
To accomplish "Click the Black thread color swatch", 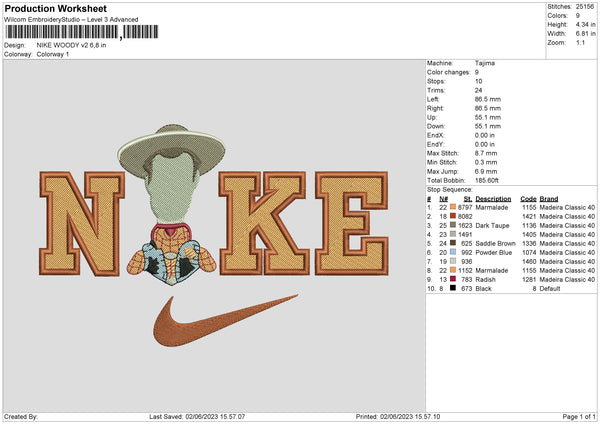I will (x=453, y=288).
